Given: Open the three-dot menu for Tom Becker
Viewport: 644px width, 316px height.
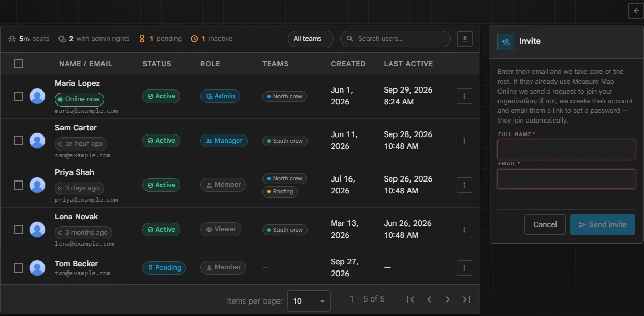Looking at the screenshot, I should click(x=464, y=268).
